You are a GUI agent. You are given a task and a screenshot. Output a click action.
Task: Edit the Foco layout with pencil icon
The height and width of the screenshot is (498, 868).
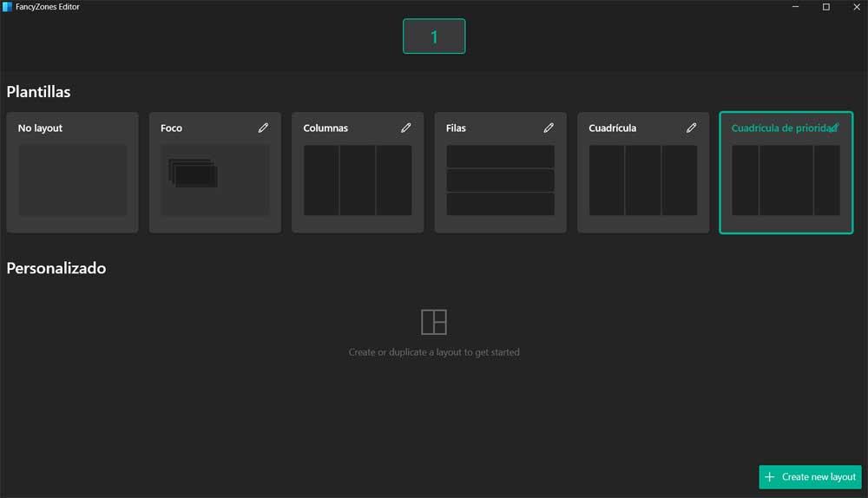(x=263, y=128)
